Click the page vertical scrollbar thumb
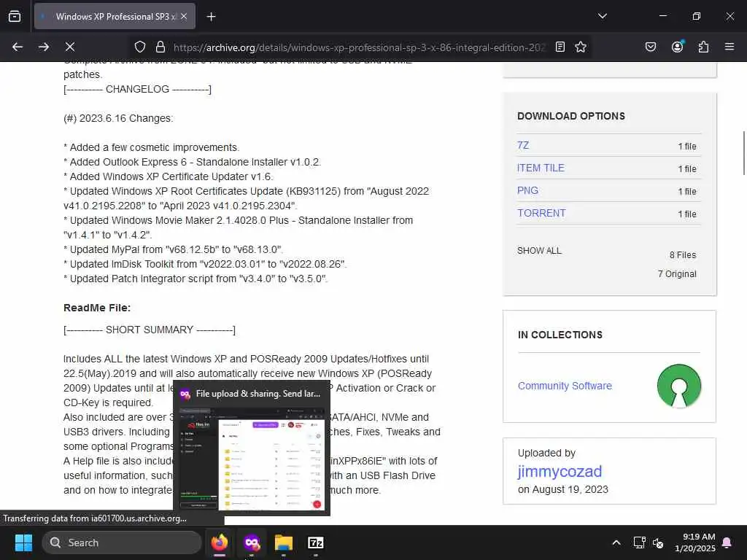Image resolution: width=747 pixels, height=560 pixels. 743,153
